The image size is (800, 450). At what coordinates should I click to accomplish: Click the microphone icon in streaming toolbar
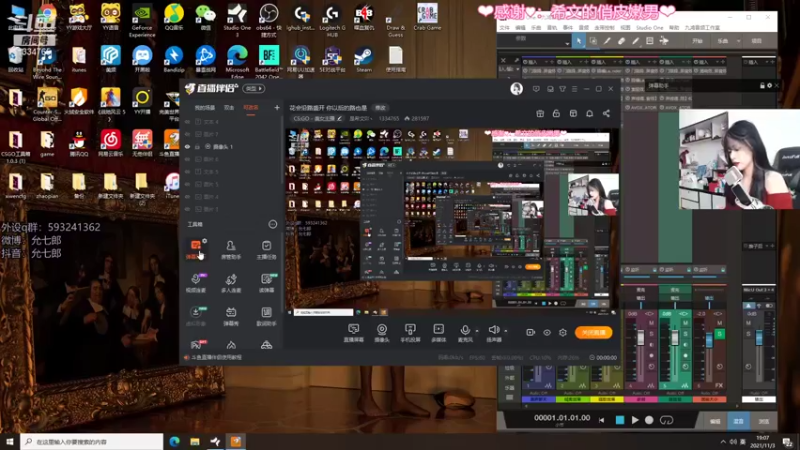[x=464, y=330]
